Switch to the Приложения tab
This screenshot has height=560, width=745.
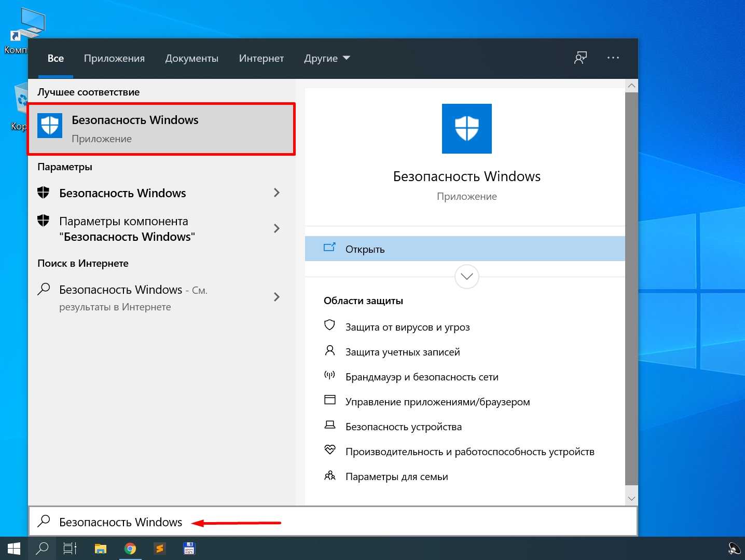click(x=114, y=58)
